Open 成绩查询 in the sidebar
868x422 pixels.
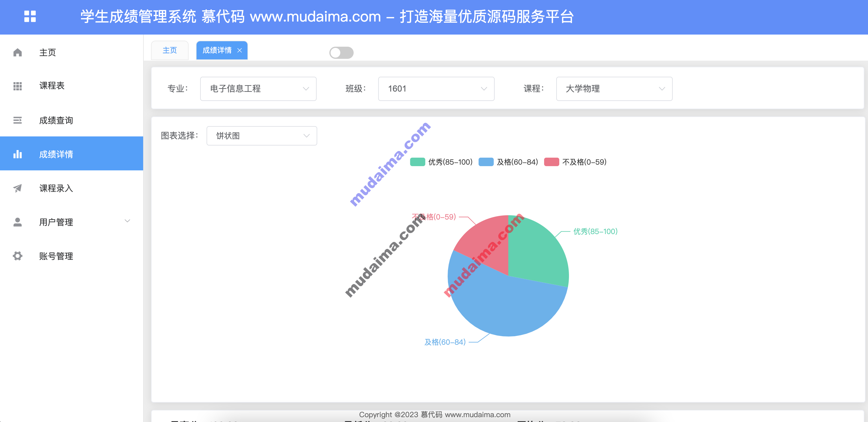click(x=72, y=120)
